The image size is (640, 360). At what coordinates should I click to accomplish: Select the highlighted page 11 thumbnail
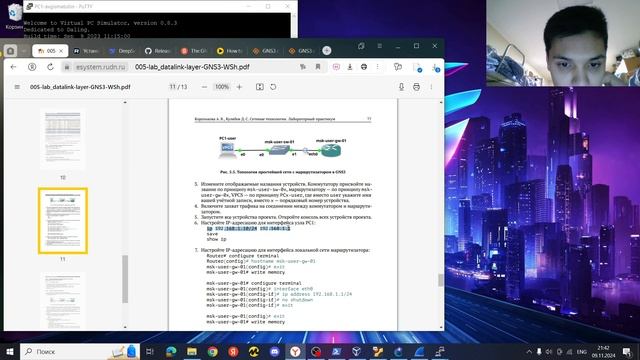[x=63, y=221]
